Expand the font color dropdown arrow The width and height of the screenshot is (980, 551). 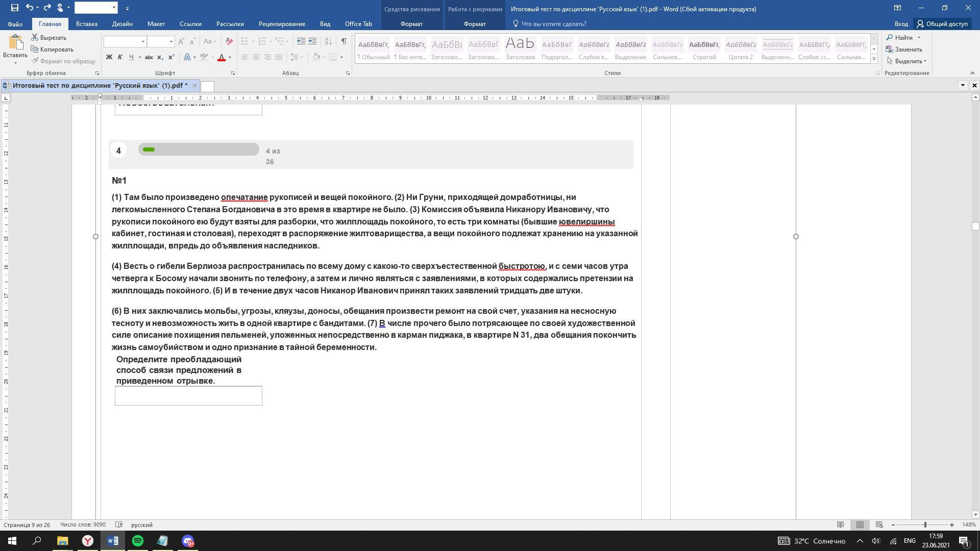click(230, 57)
